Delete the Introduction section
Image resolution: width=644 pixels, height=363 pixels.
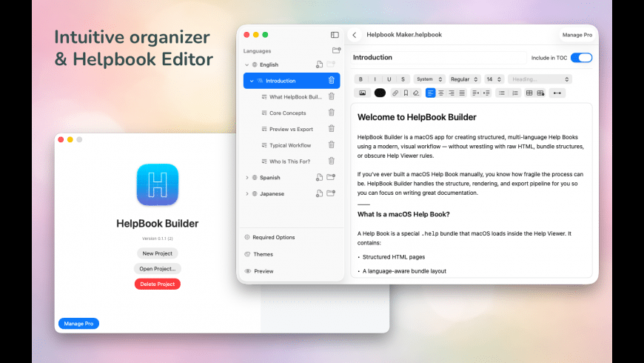pyautogui.click(x=332, y=81)
